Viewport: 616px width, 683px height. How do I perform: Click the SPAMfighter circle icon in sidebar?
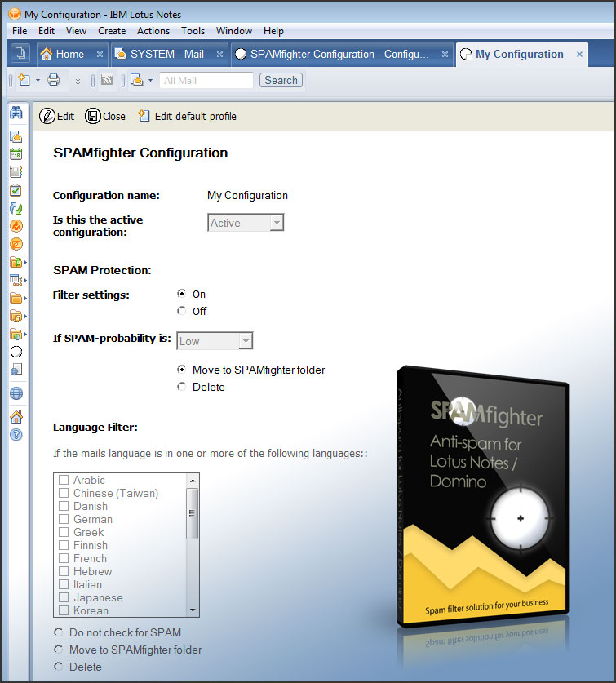[16, 352]
